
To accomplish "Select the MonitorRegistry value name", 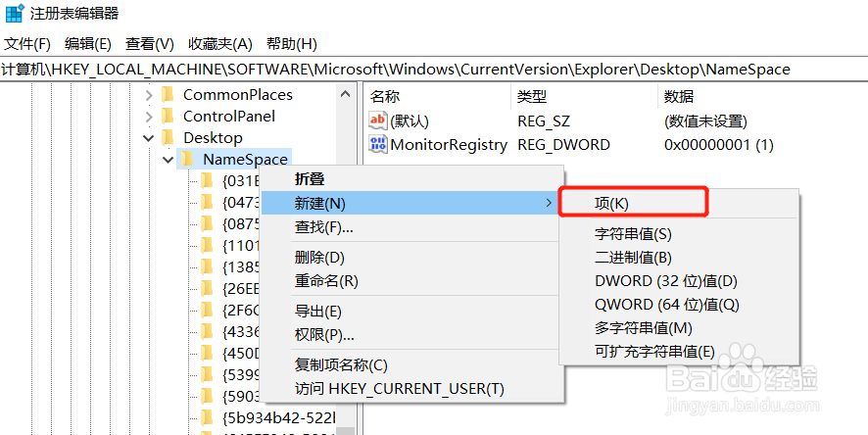I will click(x=449, y=145).
